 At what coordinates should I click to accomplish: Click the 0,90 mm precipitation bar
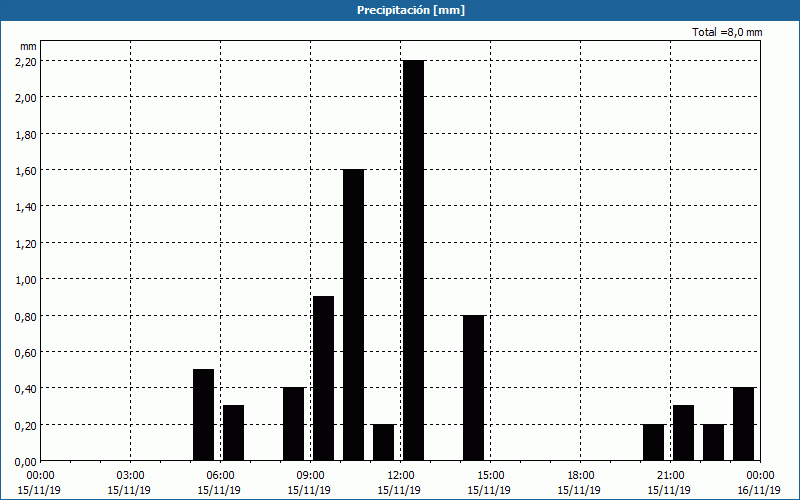pyautogui.click(x=323, y=379)
